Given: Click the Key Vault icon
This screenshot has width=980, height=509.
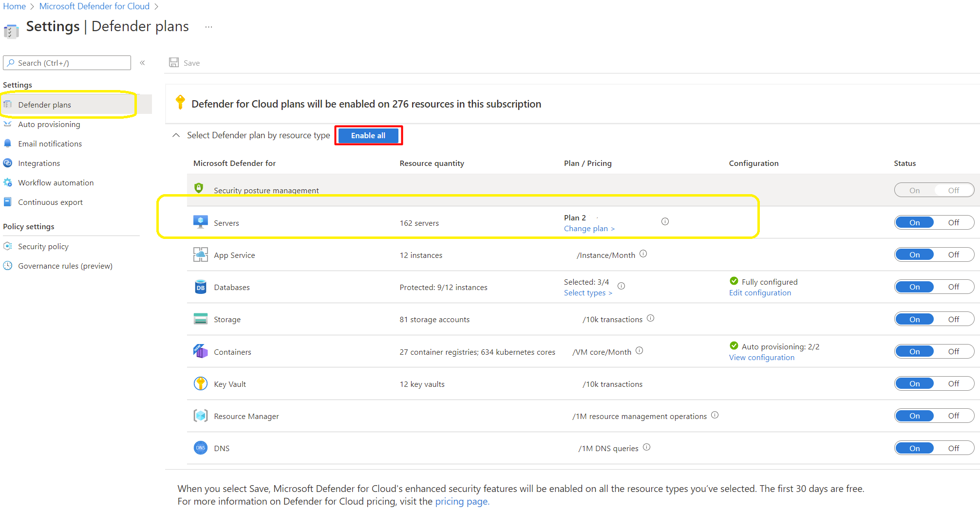Looking at the screenshot, I should point(201,384).
